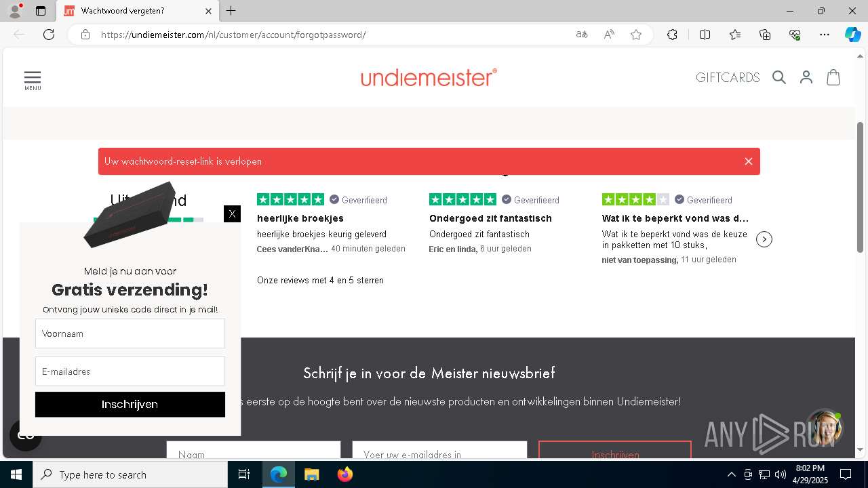Close the 'Wachtwoord vergeten?' tab
This screenshot has height=488, width=868.
coord(208,11)
